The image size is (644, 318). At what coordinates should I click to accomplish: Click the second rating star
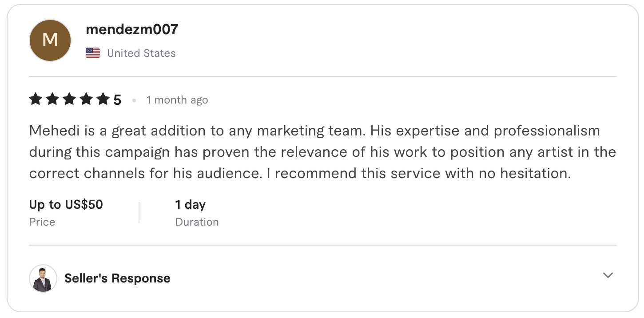coord(52,99)
